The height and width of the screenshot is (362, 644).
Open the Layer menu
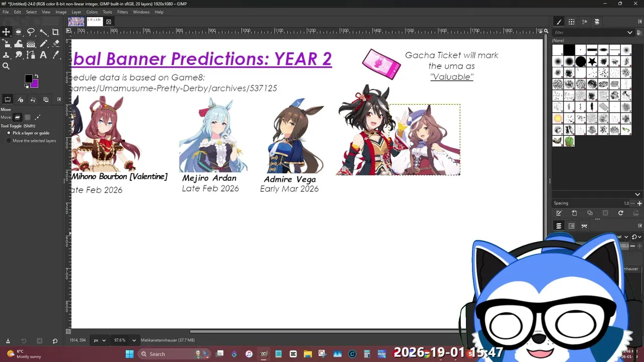(x=76, y=12)
